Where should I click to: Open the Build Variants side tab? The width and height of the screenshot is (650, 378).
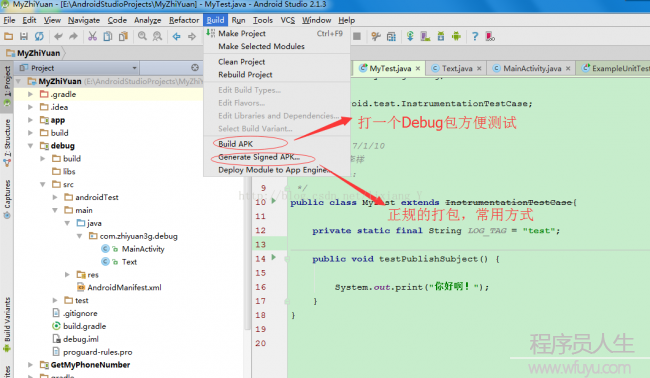[7, 324]
